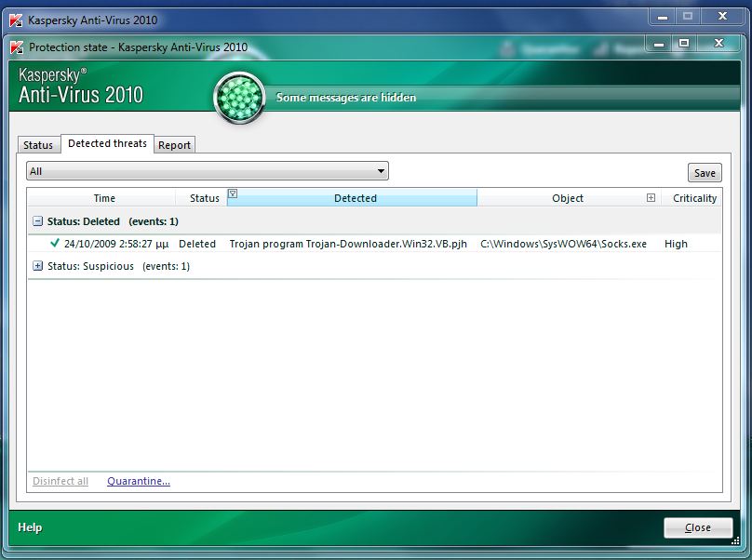
Task: Sort by the Time column header
Action: coord(104,198)
